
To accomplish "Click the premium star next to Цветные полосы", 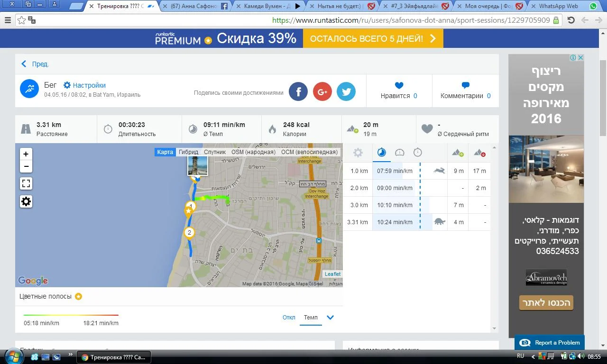I will (78, 297).
